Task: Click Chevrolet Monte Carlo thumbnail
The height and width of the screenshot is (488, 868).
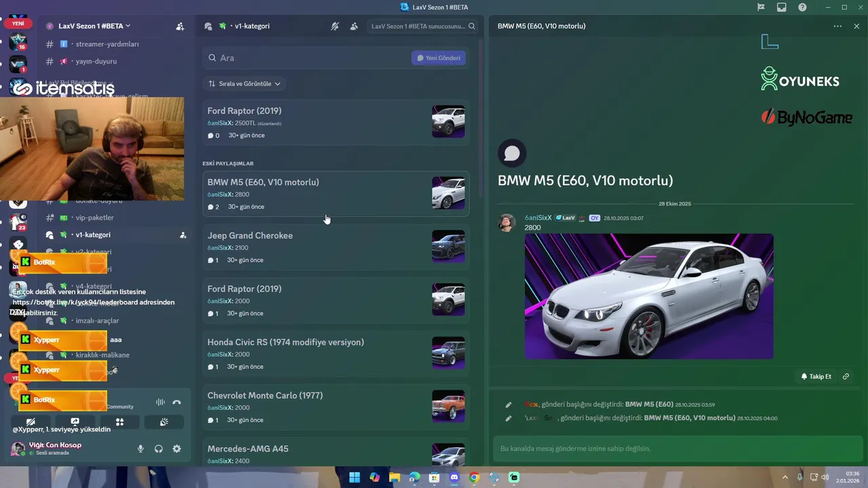Action: pos(448,407)
